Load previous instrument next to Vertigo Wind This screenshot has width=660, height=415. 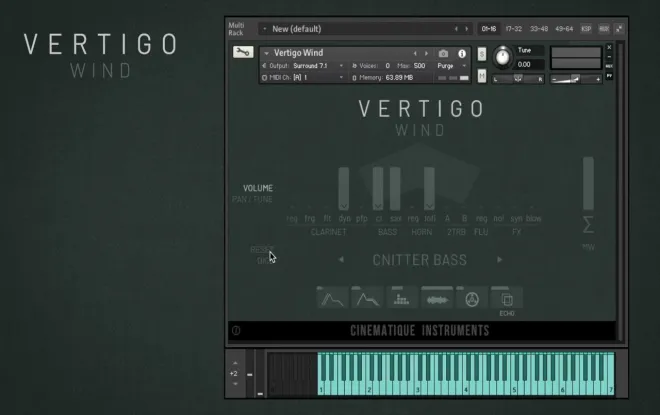tap(415, 53)
